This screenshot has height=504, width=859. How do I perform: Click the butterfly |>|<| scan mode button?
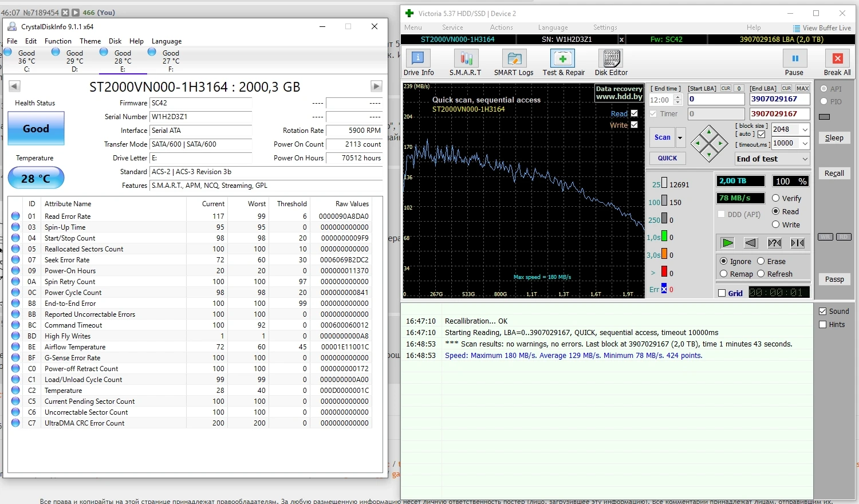coord(798,243)
